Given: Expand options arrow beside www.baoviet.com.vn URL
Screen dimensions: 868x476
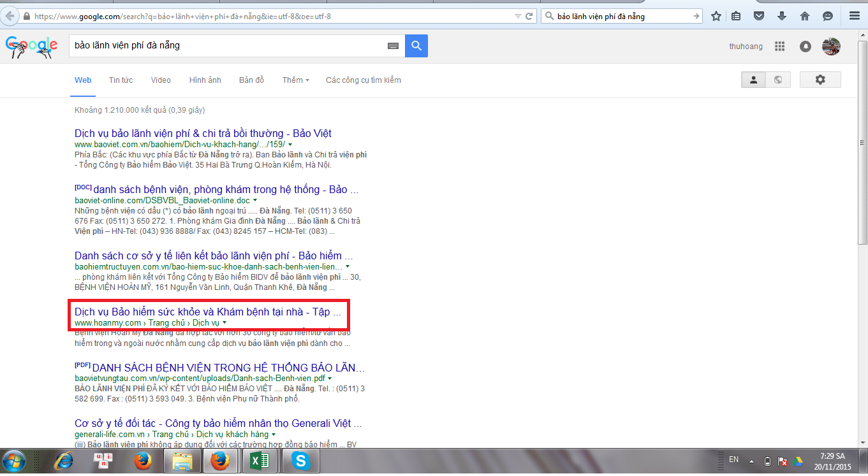Looking at the screenshot, I should coord(290,145).
